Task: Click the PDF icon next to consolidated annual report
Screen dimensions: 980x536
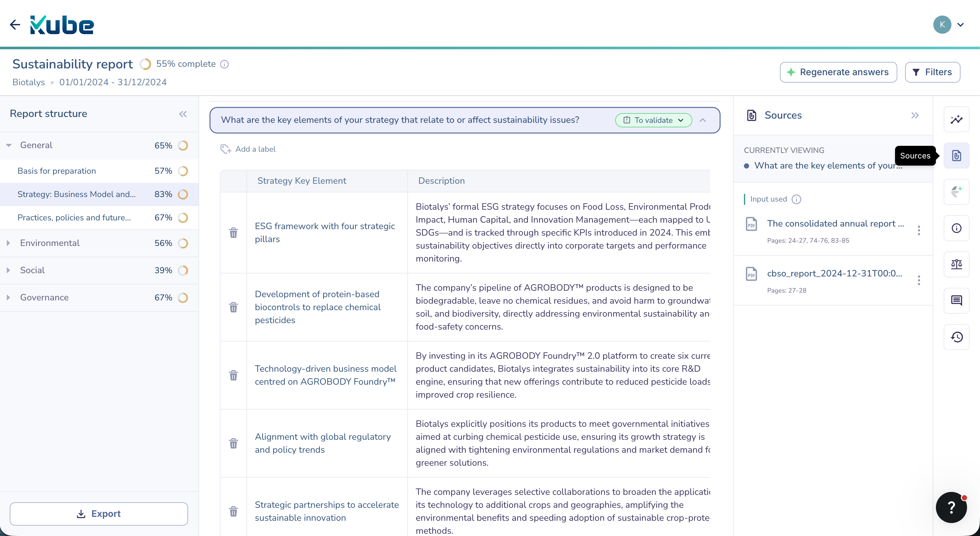Action: [751, 224]
